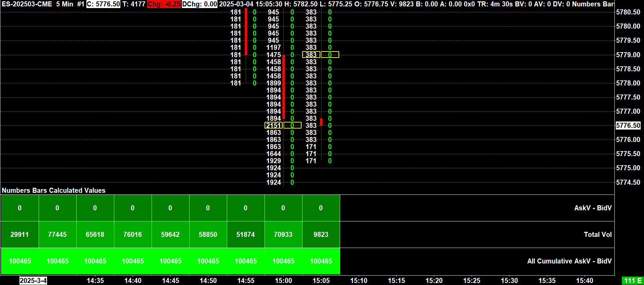Click the B: 0.00 bid field

[x=427, y=4]
